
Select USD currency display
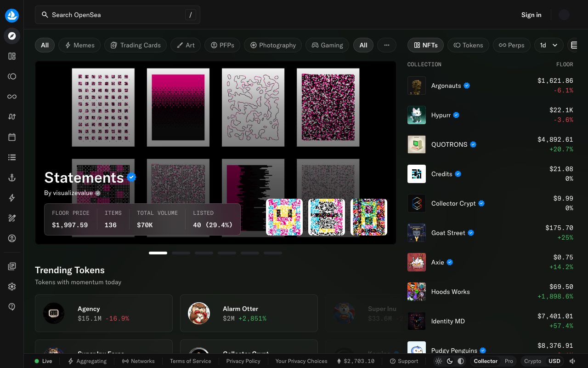tap(554, 361)
